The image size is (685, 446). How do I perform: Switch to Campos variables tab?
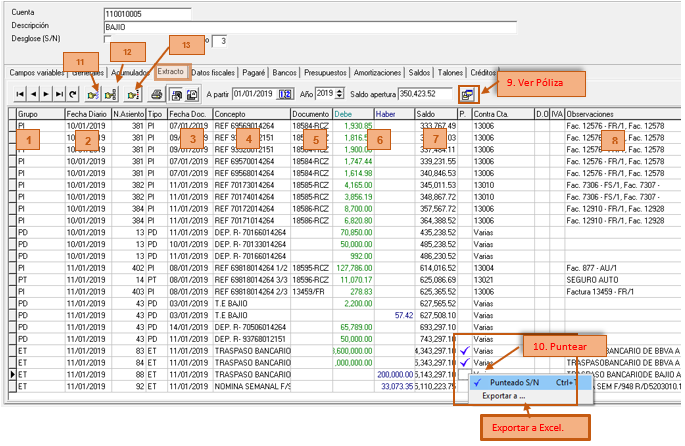(x=37, y=73)
